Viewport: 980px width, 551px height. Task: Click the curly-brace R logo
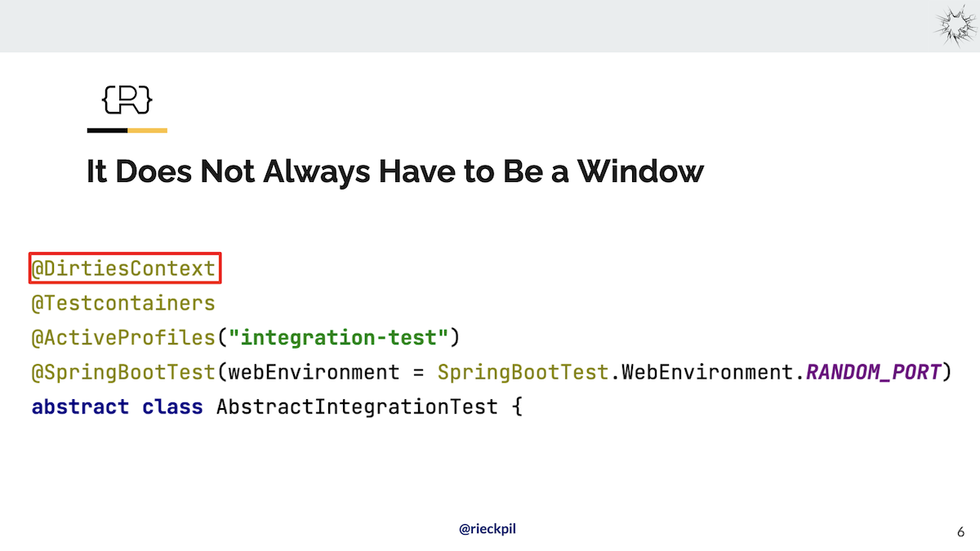pos(127,100)
